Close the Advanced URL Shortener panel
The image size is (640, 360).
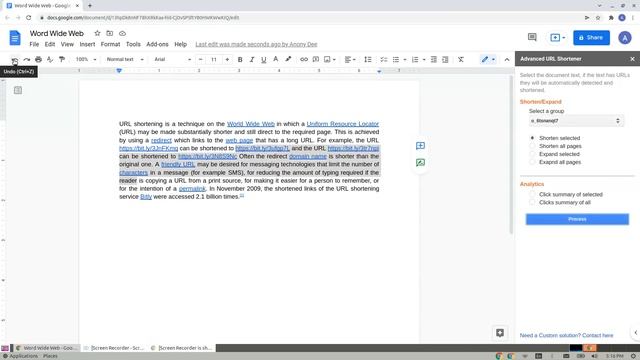tap(632, 59)
